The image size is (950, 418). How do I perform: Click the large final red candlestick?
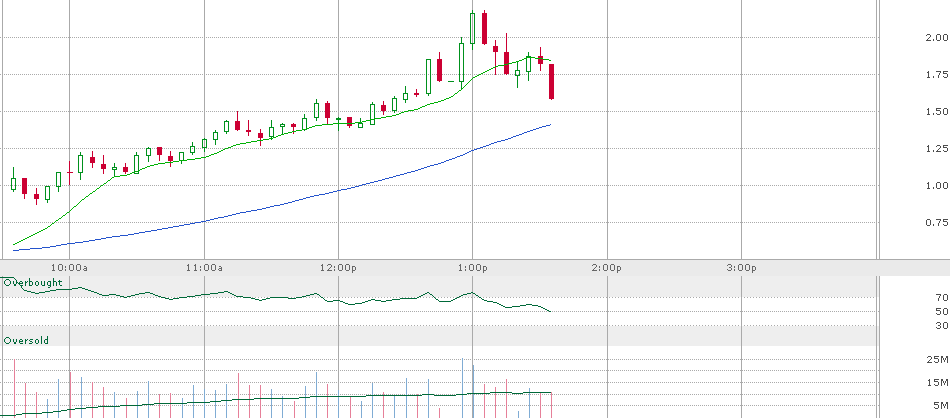[551, 82]
